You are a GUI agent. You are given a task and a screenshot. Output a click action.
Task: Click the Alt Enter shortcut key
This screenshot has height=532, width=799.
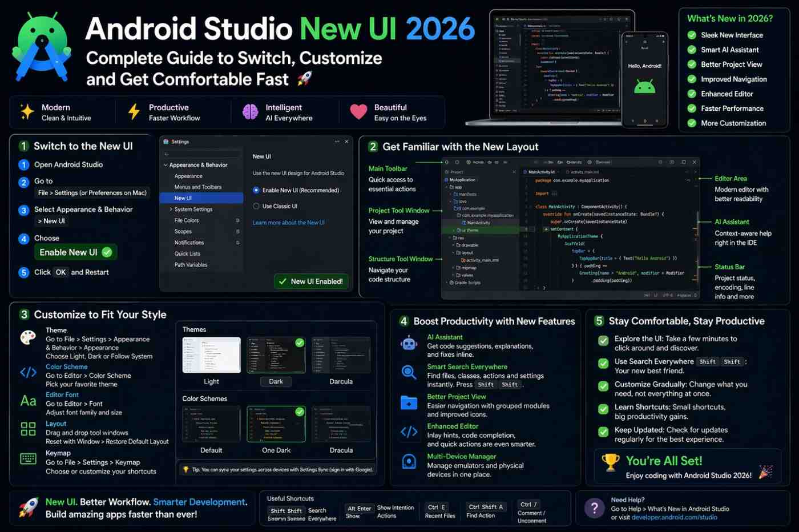359,508
